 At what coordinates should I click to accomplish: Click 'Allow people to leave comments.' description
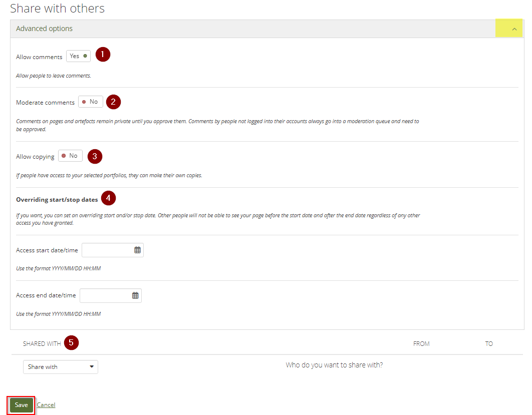click(54, 76)
